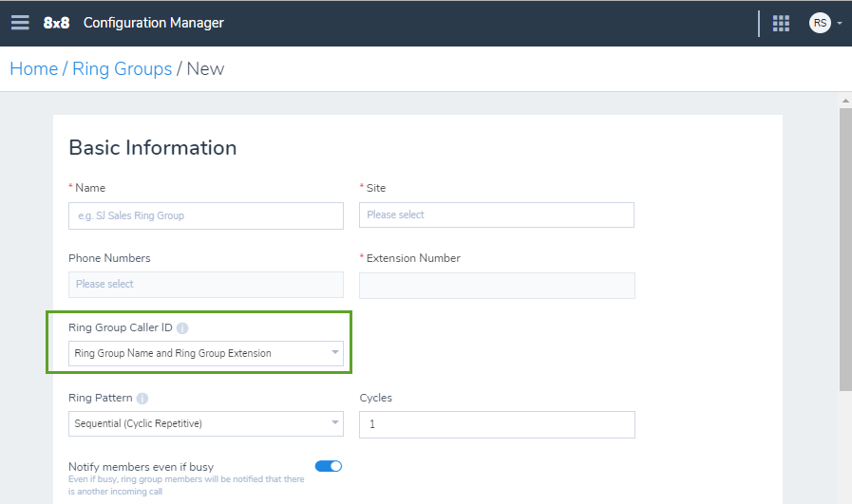Click the 8x8 logo
Viewport: 852px width, 504px height.
pyautogui.click(x=56, y=23)
